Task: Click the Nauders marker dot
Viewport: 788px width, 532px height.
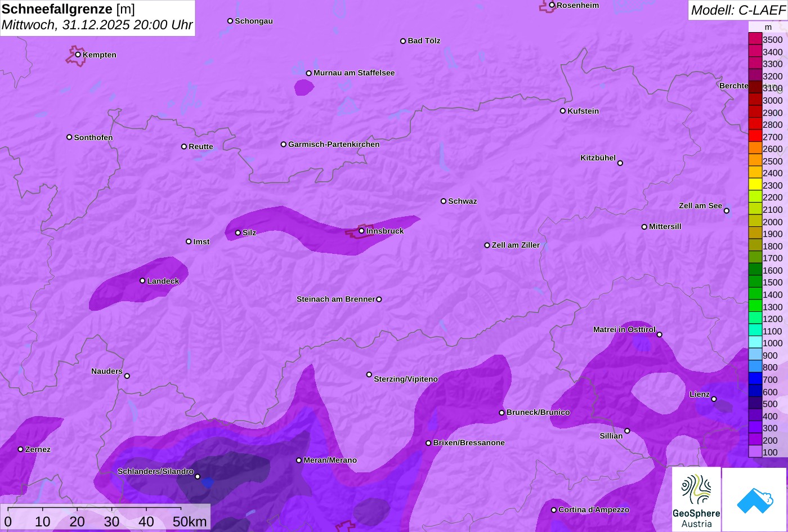Action: pyautogui.click(x=127, y=376)
